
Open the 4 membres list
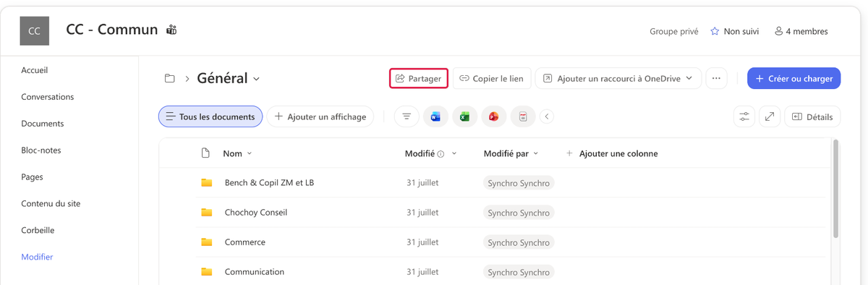pyautogui.click(x=801, y=31)
